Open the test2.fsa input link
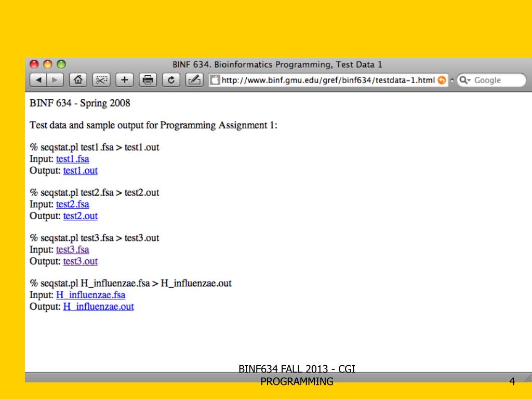This screenshot has height=399, width=532. pos(73,204)
